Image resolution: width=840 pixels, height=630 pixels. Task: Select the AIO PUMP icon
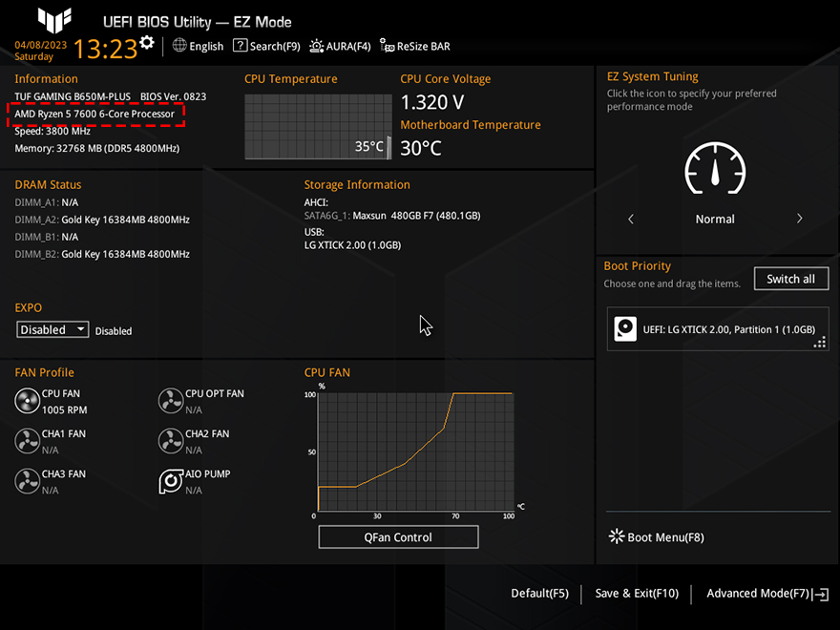click(x=171, y=481)
